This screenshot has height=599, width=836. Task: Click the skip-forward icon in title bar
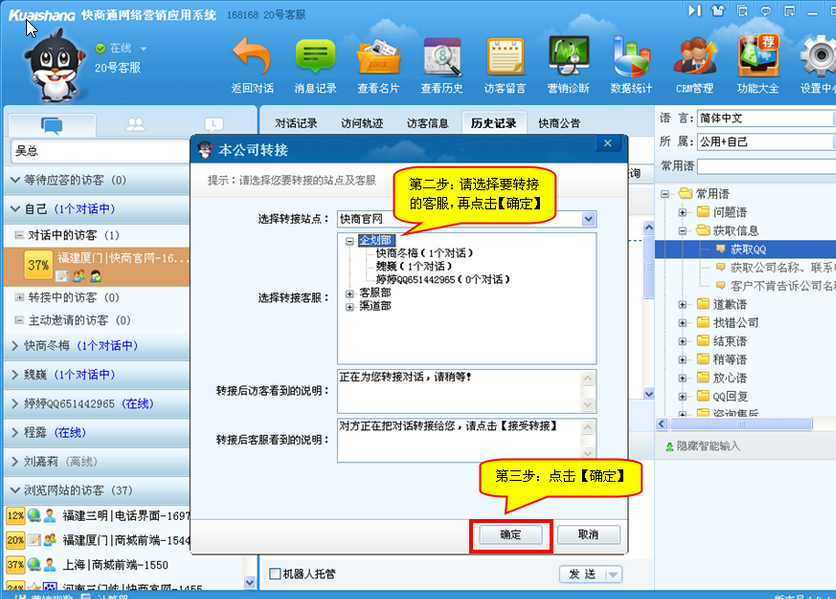tap(694, 10)
